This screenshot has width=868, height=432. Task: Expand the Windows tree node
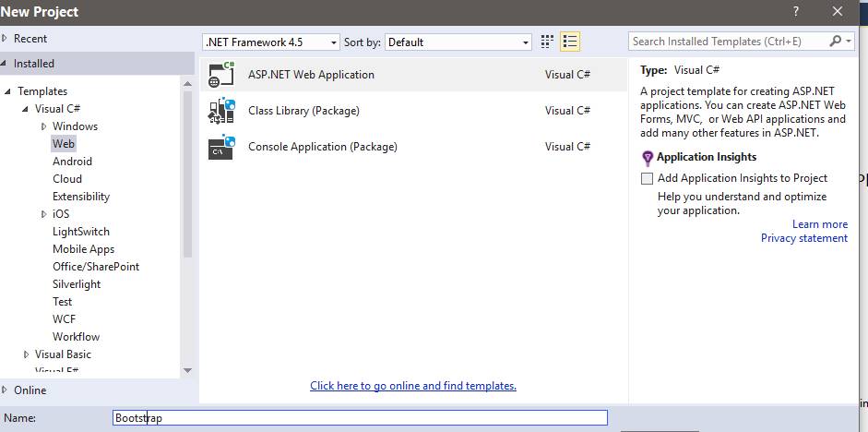[43, 126]
